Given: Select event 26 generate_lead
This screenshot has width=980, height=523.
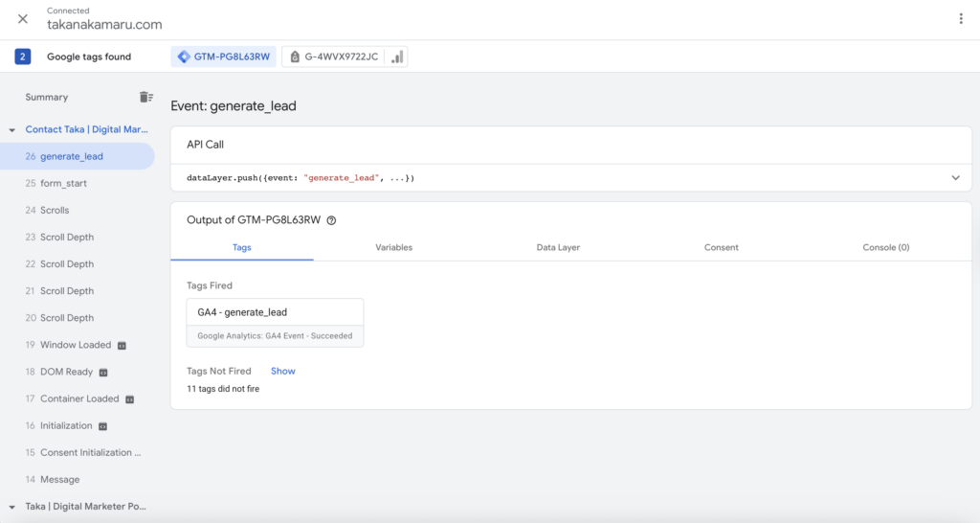Looking at the screenshot, I should [78, 156].
